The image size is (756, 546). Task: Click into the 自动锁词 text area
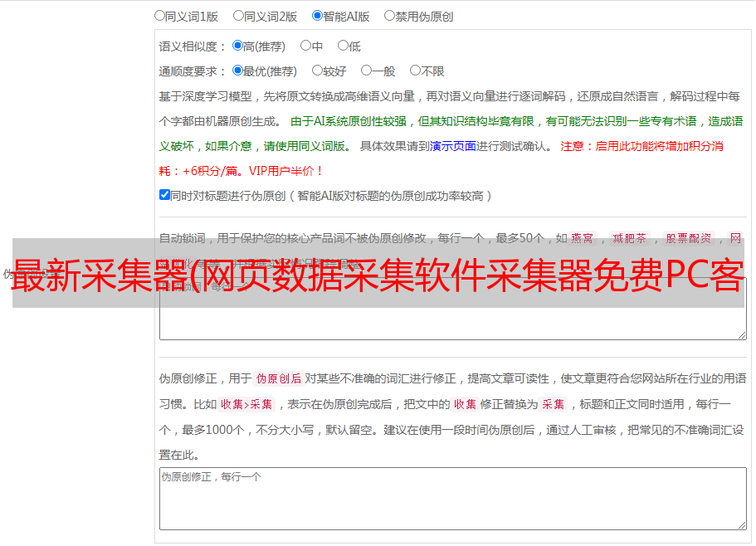point(453,309)
